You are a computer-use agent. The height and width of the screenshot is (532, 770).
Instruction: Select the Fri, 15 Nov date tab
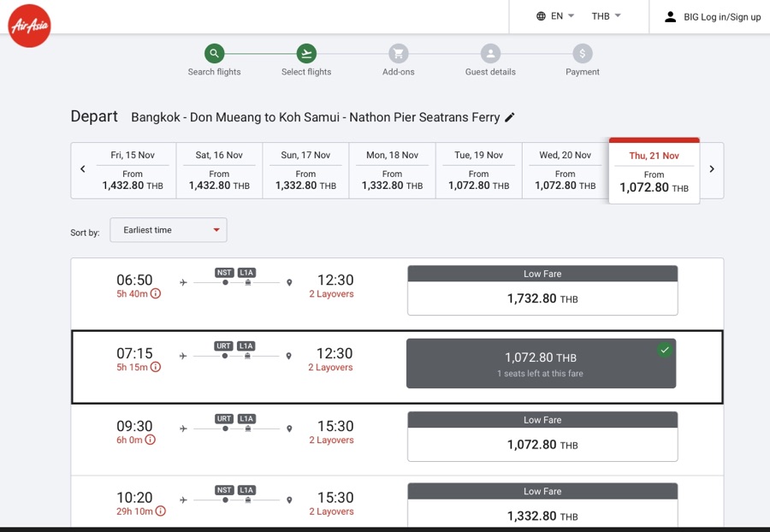(133, 170)
